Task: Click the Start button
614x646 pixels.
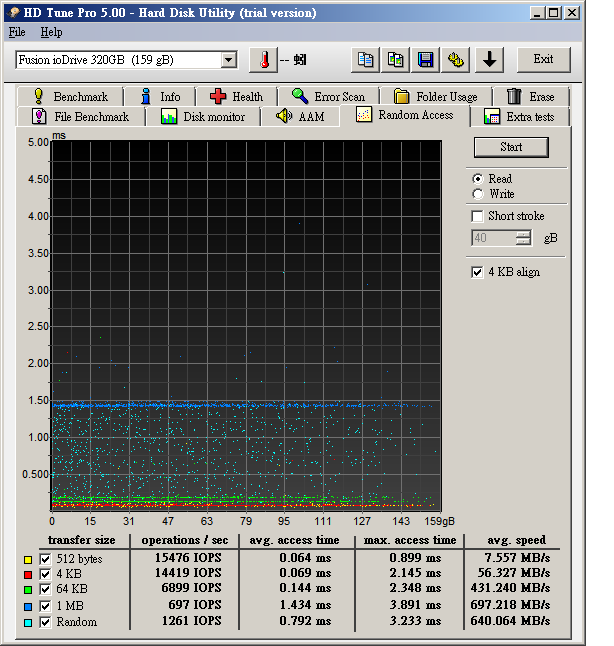Action: [511, 147]
